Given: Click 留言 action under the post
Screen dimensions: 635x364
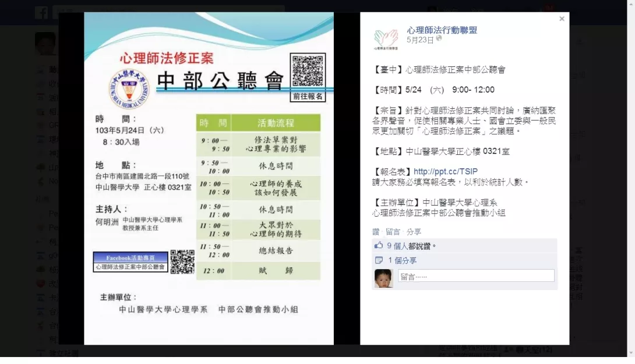Looking at the screenshot, I should 393,232.
